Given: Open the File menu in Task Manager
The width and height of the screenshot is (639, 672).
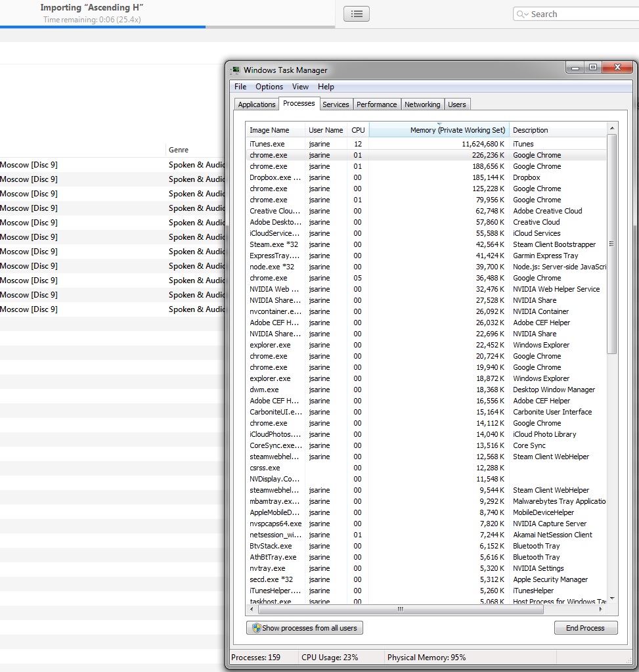Looking at the screenshot, I should (x=240, y=87).
